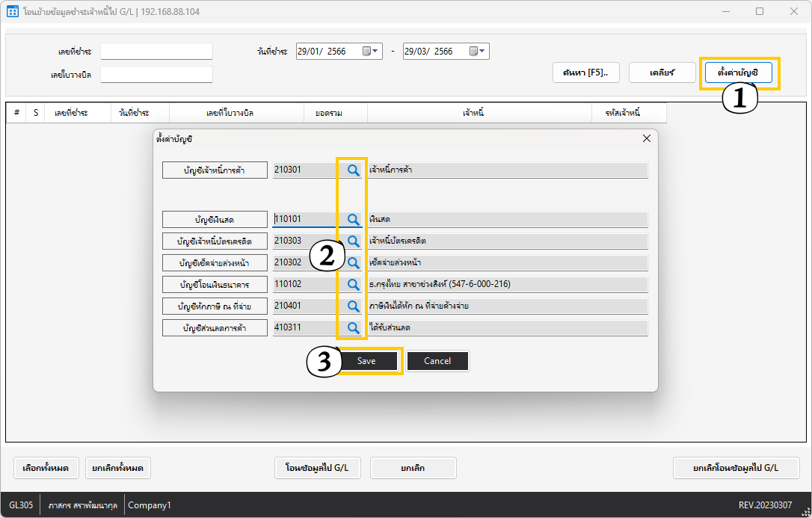Click the เลขที่ชำระ input field
Screen dimensions: 812x518
tap(156, 52)
